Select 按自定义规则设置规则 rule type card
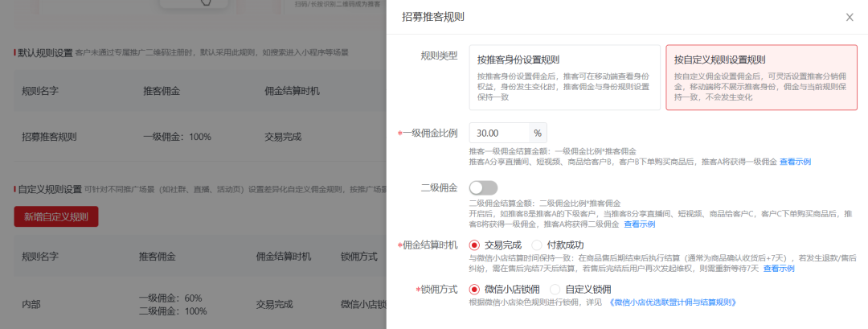This screenshot has height=329, width=868. click(x=760, y=76)
